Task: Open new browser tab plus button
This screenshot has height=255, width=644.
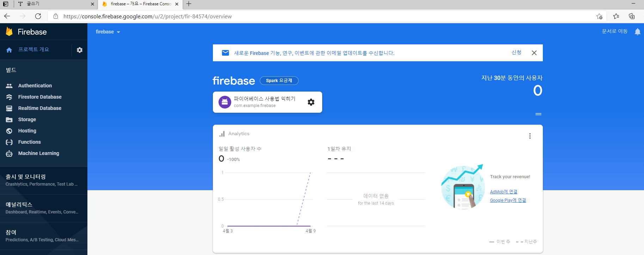Action: (x=189, y=4)
